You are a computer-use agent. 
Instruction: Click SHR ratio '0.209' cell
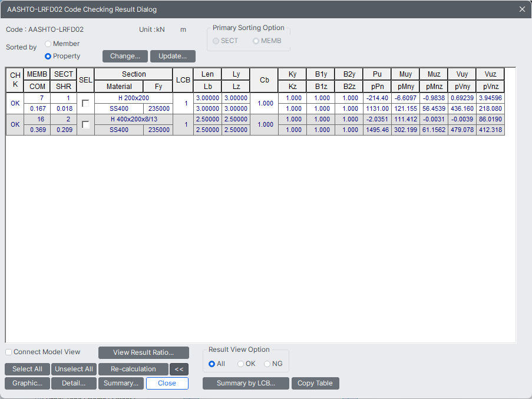tap(64, 130)
